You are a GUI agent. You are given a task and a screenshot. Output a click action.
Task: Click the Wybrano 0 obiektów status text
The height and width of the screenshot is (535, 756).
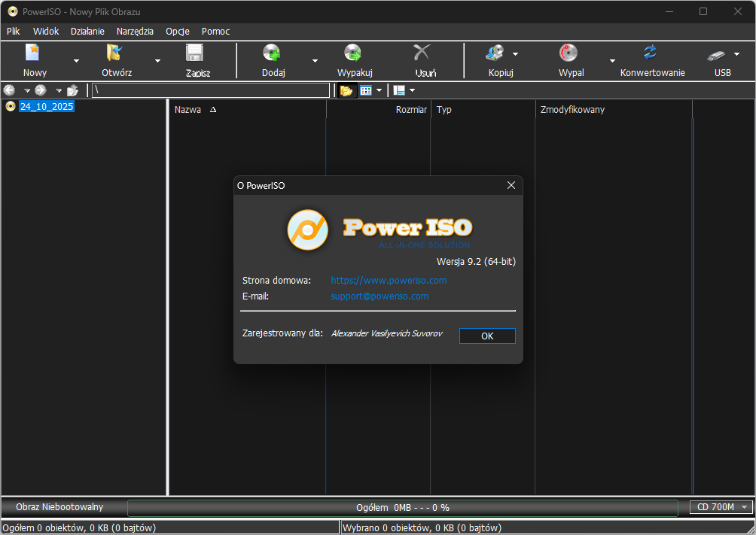point(422,527)
